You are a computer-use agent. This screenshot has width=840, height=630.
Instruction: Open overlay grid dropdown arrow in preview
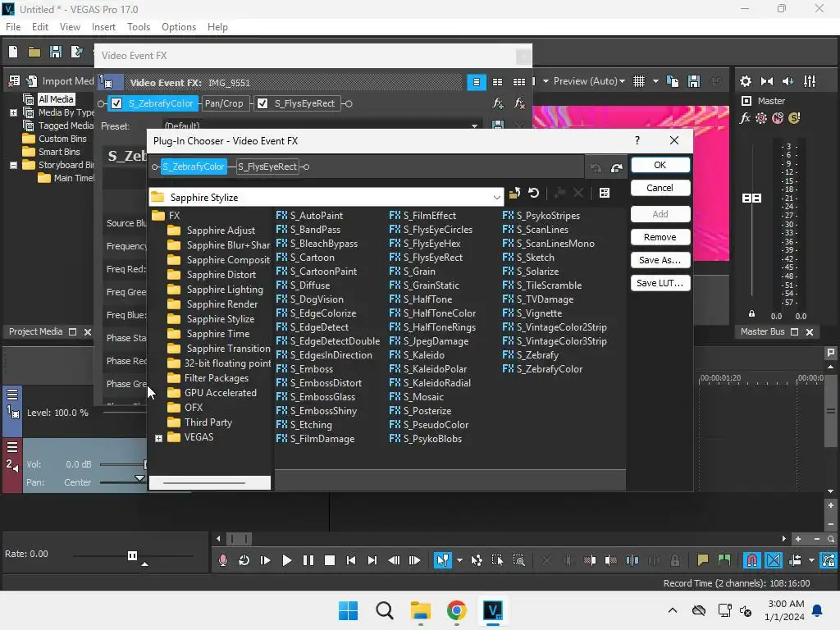pyautogui.click(x=655, y=81)
